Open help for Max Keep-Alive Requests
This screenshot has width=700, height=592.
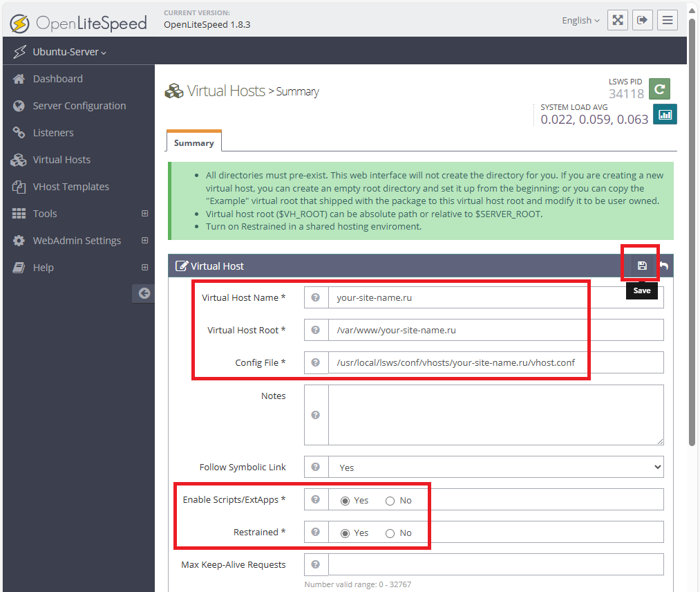click(316, 565)
